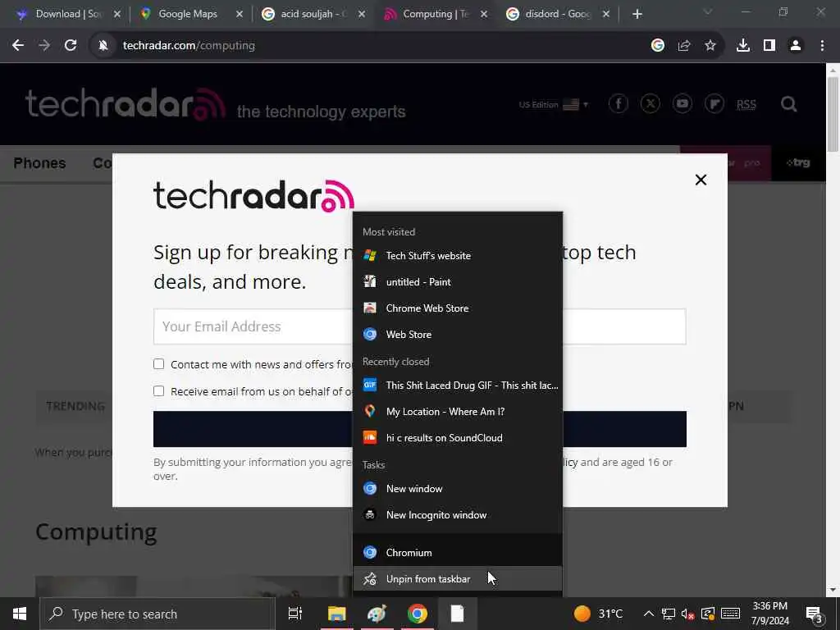Viewport: 840px width, 630px height.
Task: Reload the techradar page
Action: click(x=71, y=46)
